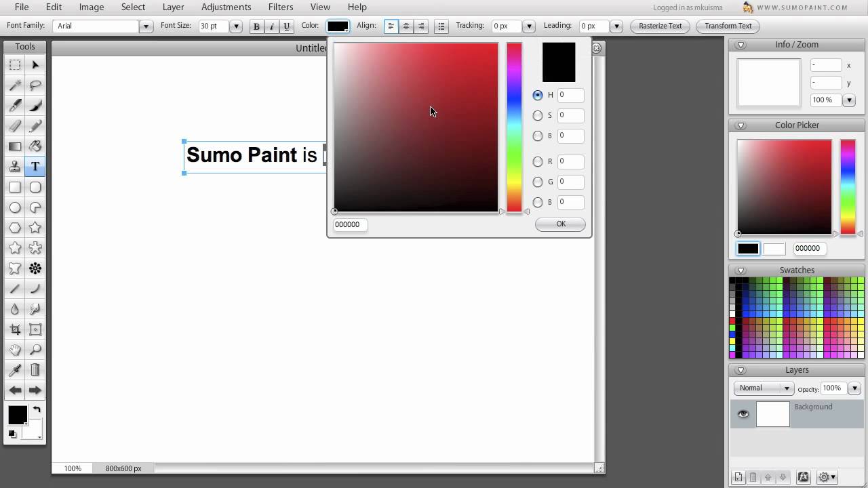Toggle Italic text formatting
Viewport: 868px width, 488px height.
pos(271,26)
